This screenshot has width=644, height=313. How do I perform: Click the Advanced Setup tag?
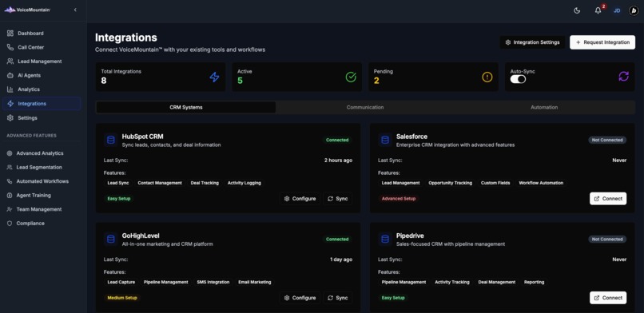tap(399, 199)
